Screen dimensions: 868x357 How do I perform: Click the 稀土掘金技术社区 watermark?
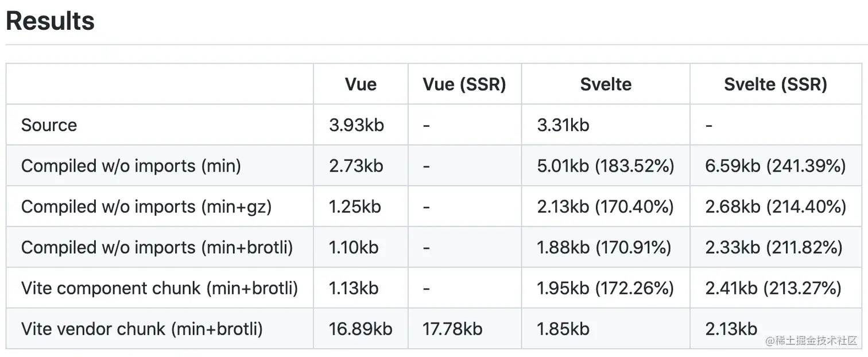click(x=811, y=341)
